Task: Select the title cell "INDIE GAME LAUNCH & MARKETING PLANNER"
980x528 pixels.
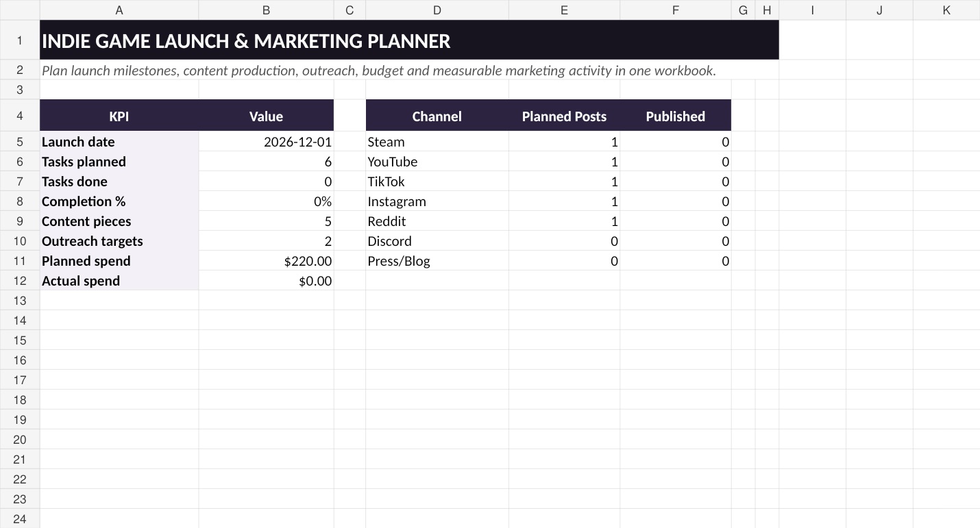Action: (409, 40)
